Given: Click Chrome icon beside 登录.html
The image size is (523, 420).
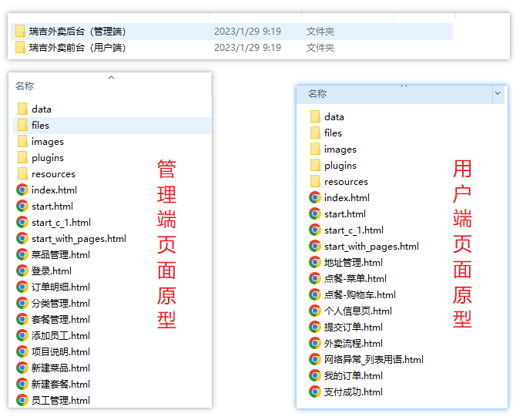Looking at the screenshot, I should coord(22,271).
